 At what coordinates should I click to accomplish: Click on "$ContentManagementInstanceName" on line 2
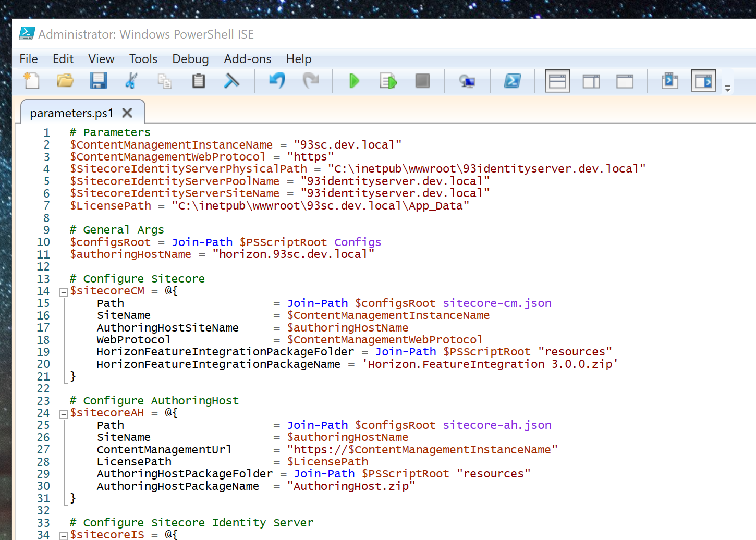tap(172, 144)
